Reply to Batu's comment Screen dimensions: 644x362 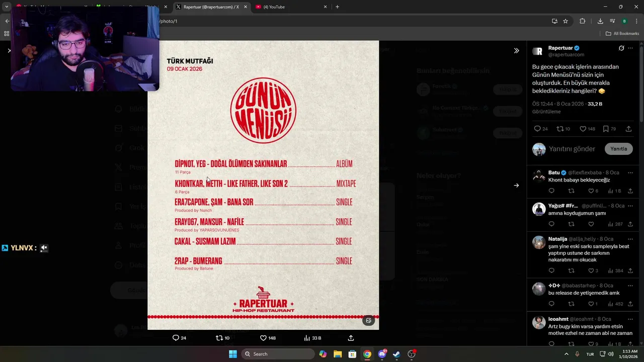551,191
